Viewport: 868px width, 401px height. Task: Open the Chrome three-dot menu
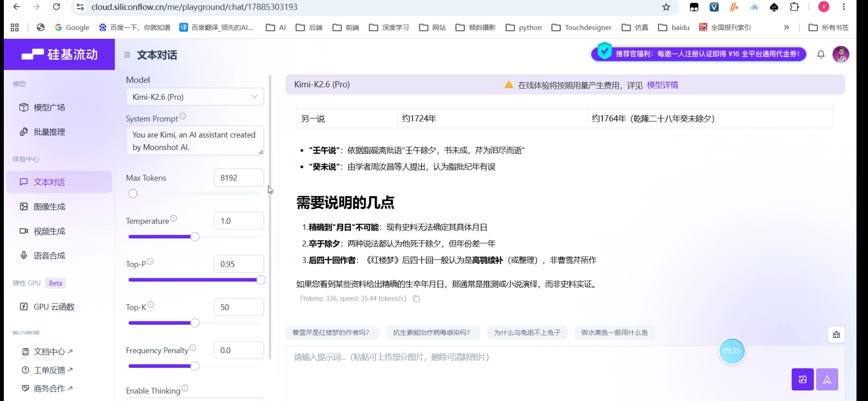(x=844, y=7)
